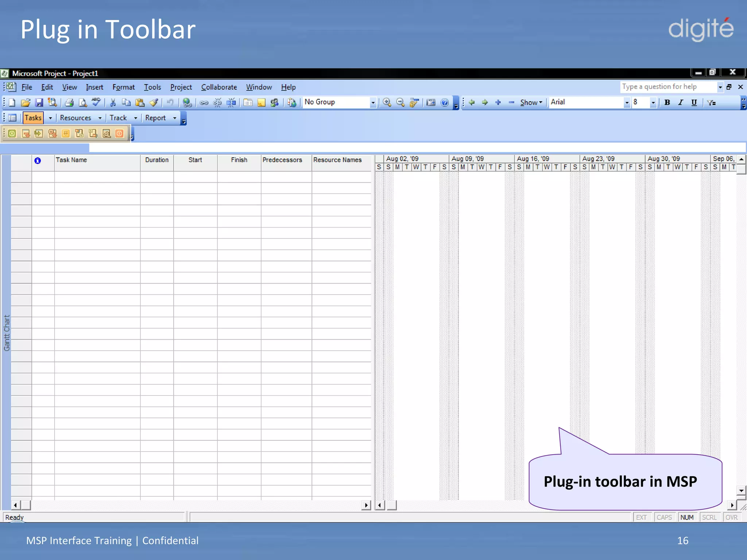Click the Paste clipboard icon
The image size is (747, 560).
[x=140, y=102]
